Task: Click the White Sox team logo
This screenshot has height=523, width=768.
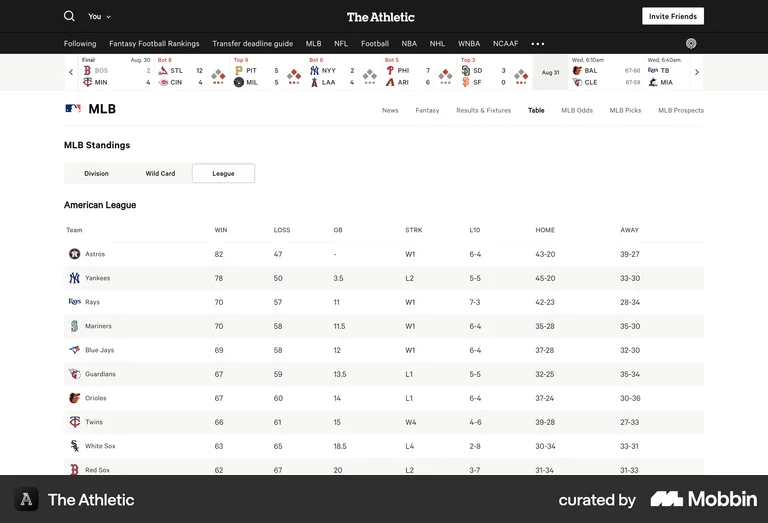Action: click(74, 446)
